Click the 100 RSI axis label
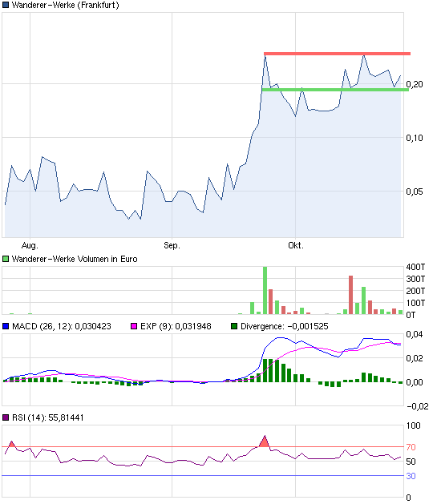This screenshot has width=437, height=504. pos(414,426)
